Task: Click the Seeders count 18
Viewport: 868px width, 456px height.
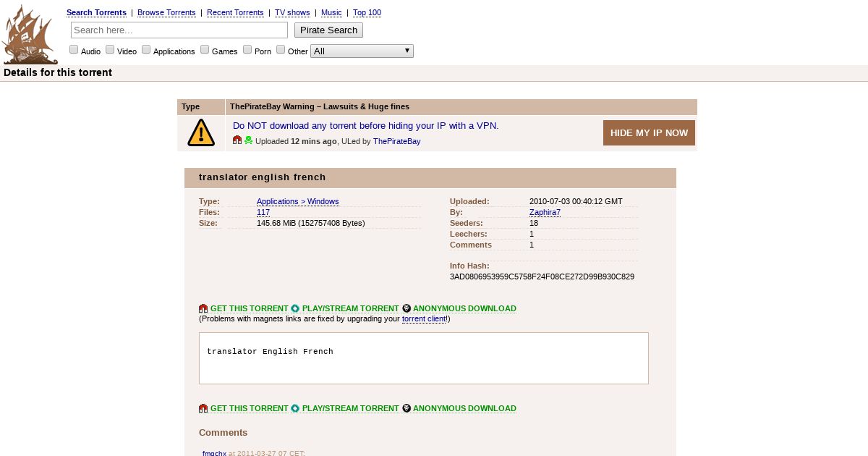Action: coord(534,223)
